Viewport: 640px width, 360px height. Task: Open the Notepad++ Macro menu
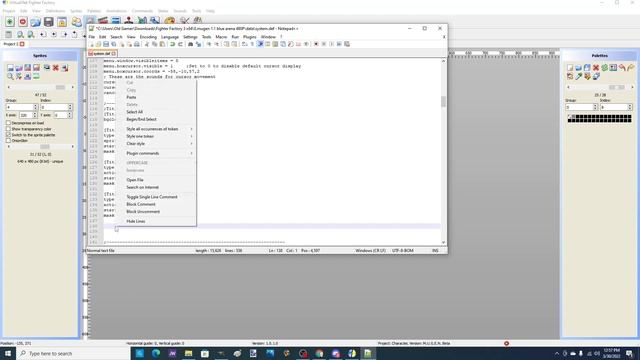221,37
